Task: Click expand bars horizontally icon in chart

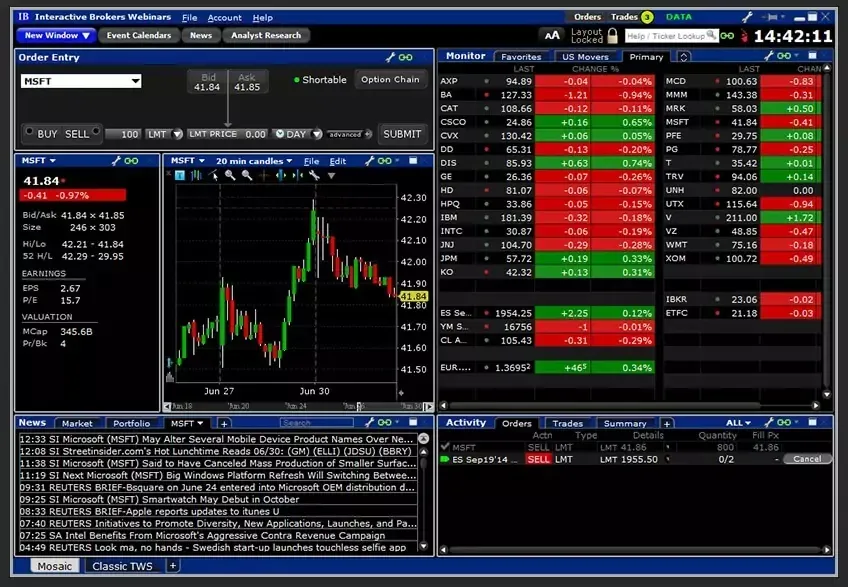Action: click(281, 175)
